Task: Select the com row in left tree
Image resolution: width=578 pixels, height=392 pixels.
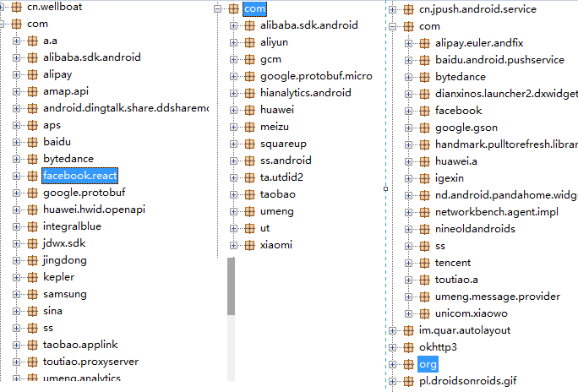Action: click(37, 24)
